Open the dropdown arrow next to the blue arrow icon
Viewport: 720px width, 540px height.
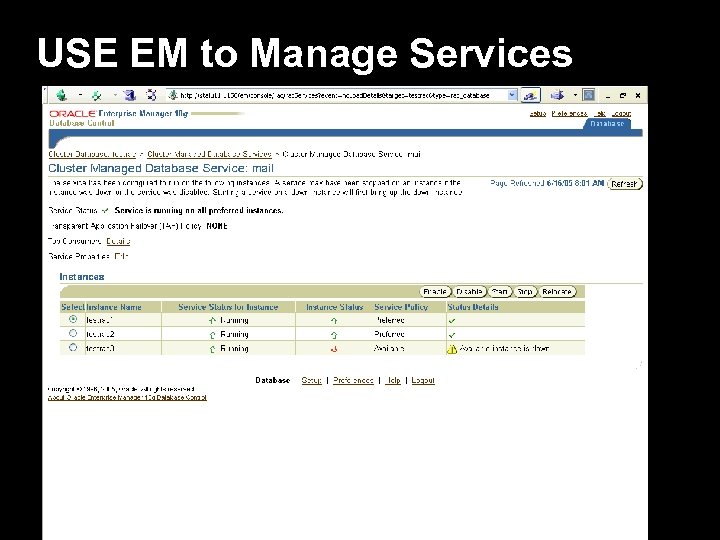point(575,96)
